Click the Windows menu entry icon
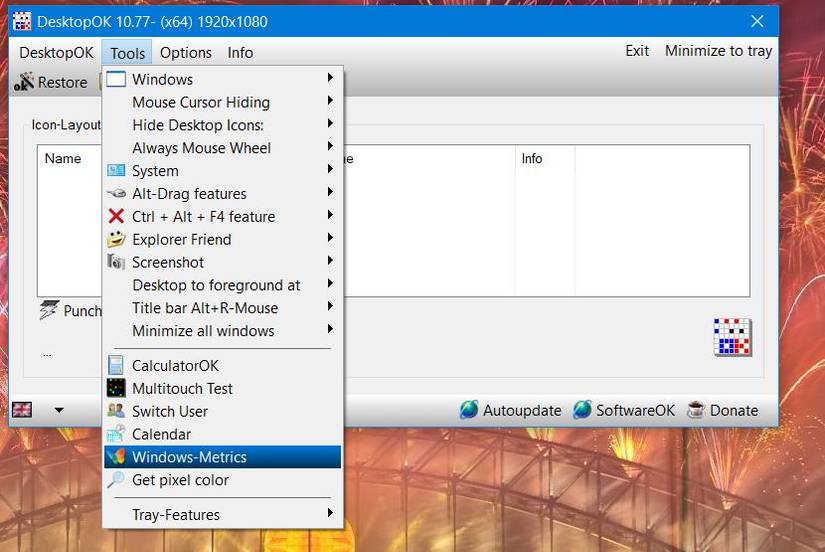This screenshot has height=552, width=825. [116, 79]
